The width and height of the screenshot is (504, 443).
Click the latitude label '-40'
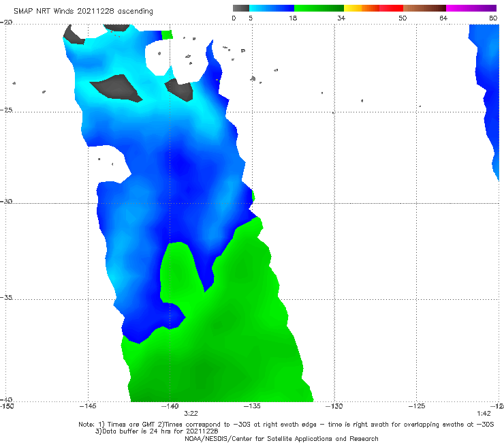(x=6, y=399)
